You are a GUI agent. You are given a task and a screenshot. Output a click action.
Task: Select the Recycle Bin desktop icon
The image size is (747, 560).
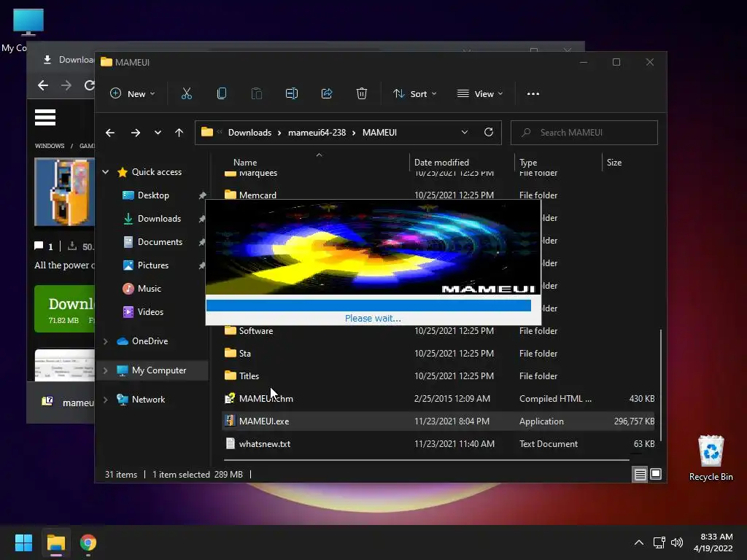pyautogui.click(x=711, y=458)
